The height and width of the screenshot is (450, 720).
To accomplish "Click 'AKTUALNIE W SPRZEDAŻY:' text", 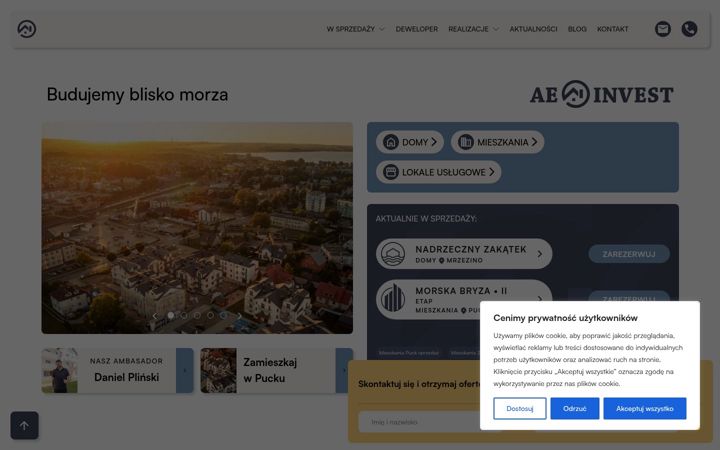I will [426, 219].
